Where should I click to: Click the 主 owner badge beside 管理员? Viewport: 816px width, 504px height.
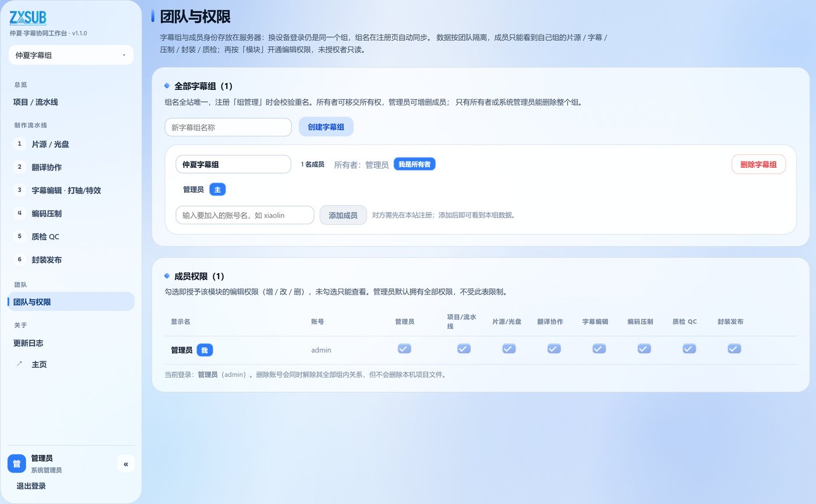click(217, 189)
